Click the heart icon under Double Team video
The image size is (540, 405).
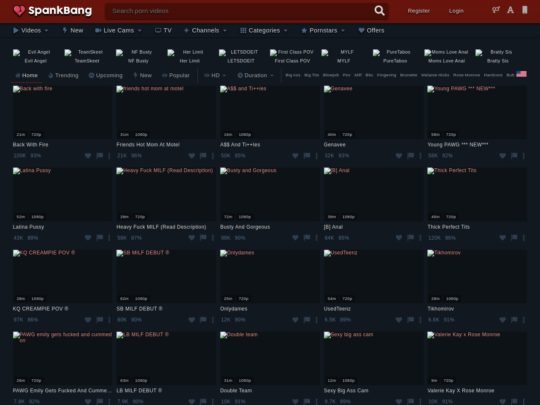click(x=295, y=401)
